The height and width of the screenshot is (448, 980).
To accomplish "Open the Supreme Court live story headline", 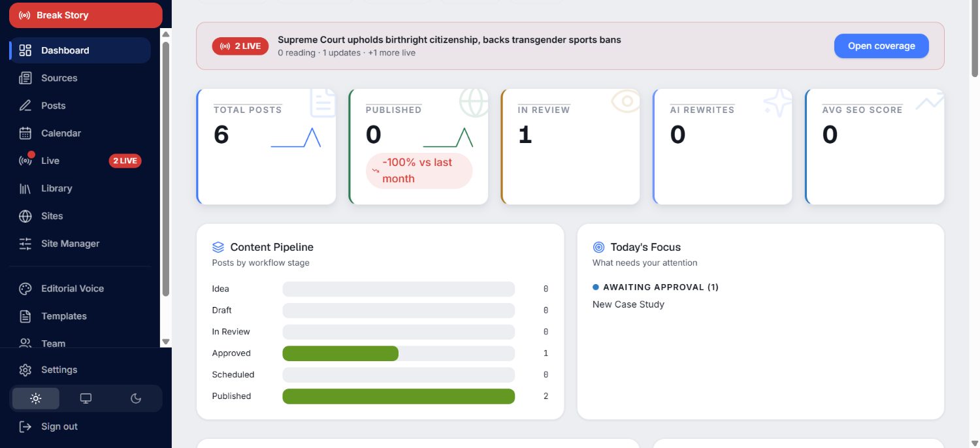I will (449, 40).
